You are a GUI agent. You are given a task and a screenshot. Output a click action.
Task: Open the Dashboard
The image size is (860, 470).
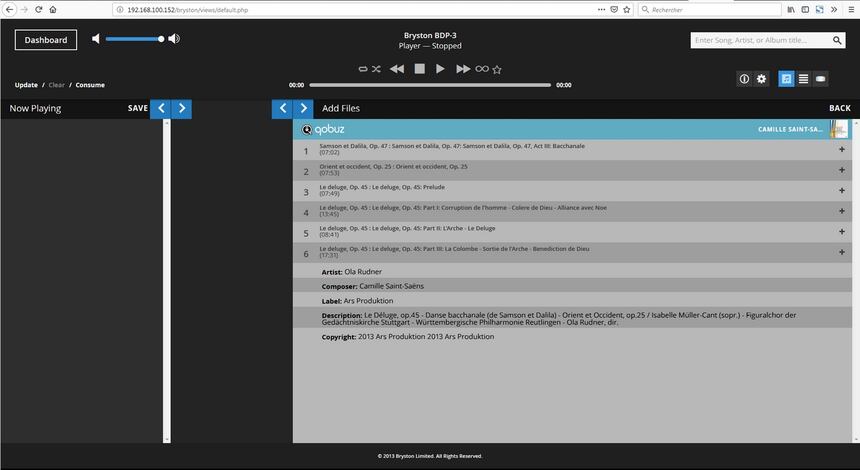point(46,40)
